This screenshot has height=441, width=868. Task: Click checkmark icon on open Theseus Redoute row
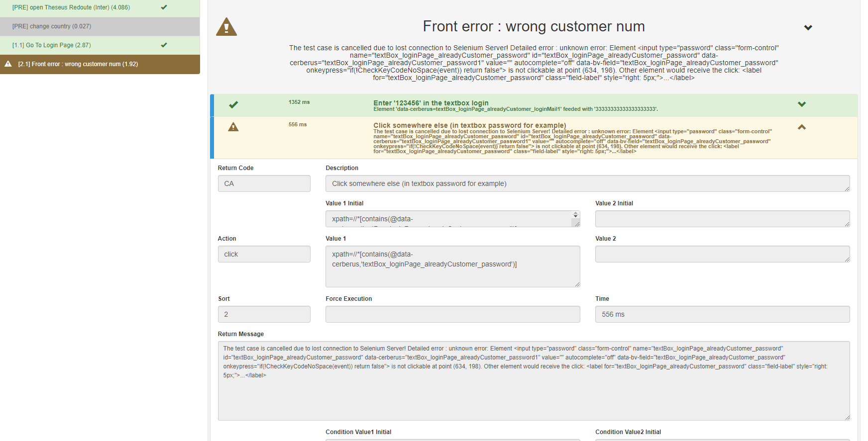(164, 7)
